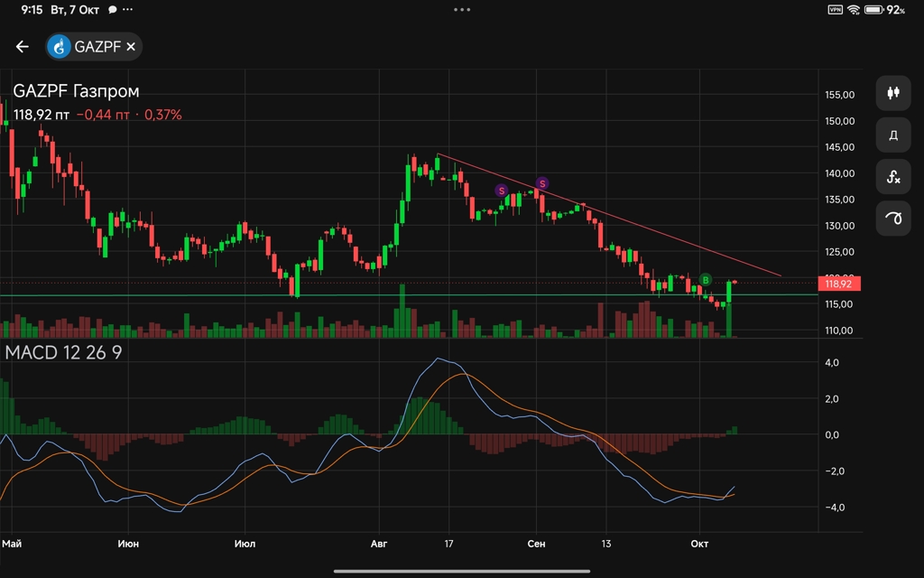Select the red 118,92 price label
Viewport: 924px width, 578px height.
tap(838, 284)
